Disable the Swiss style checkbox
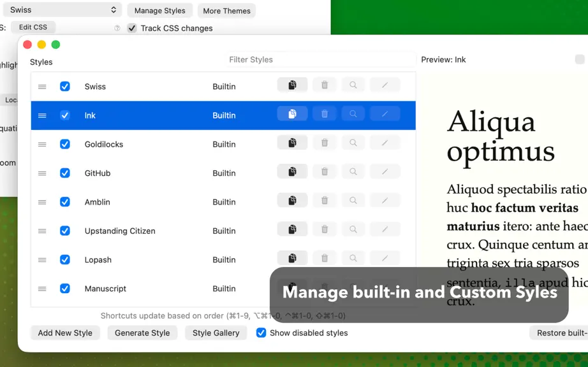This screenshot has height=367, width=588. pos(65,87)
